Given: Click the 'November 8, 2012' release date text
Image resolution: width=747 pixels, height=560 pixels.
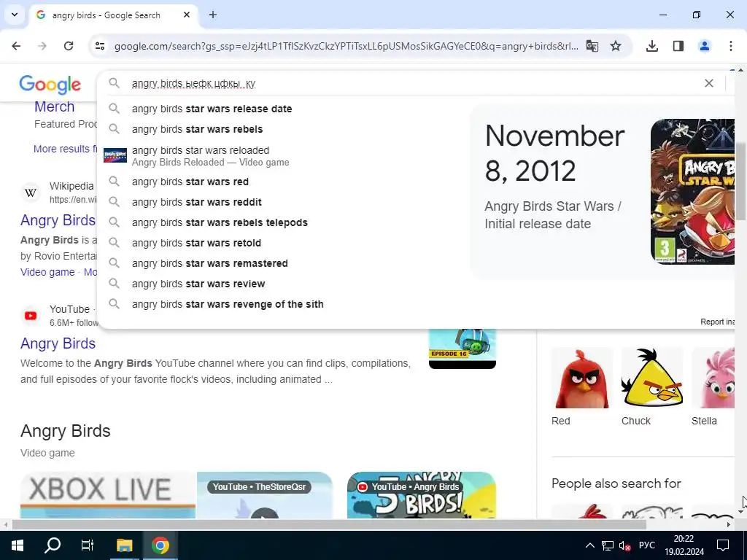Looking at the screenshot, I should pyautogui.click(x=554, y=153).
